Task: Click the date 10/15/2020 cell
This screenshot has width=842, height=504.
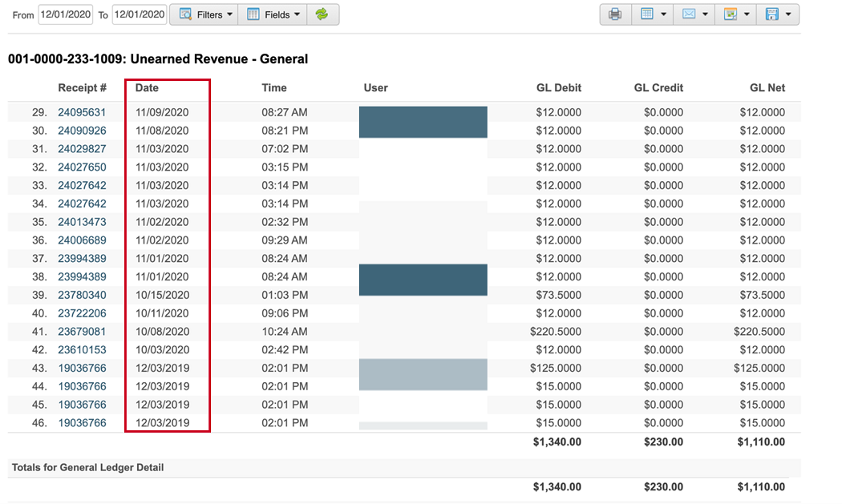Action: click(x=162, y=295)
